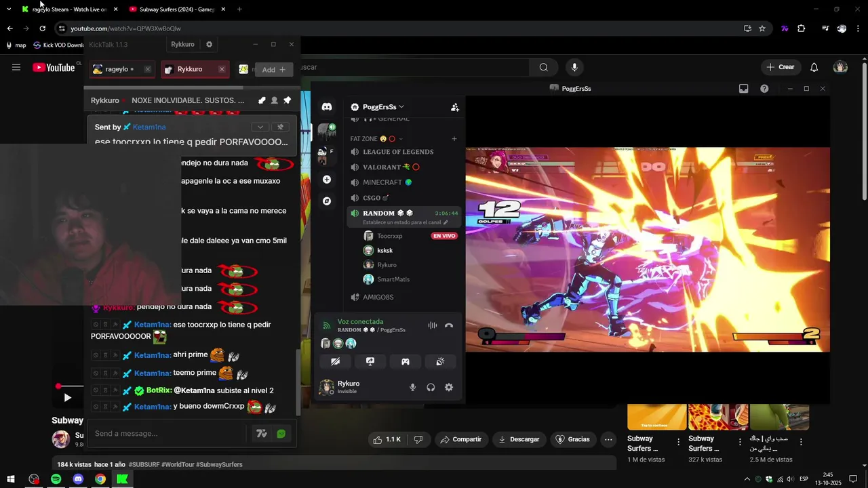Open Discord direct messages home icon
This screenshot has height=488, width=868.
pyautogui.click(x=327, y=107)
